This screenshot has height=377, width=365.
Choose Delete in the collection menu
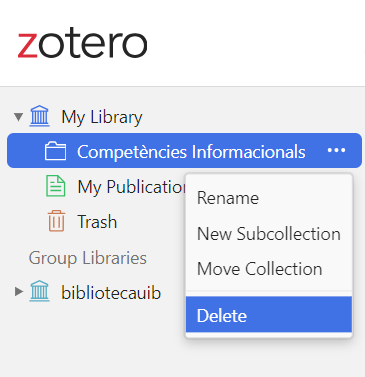tap(269, 314)
